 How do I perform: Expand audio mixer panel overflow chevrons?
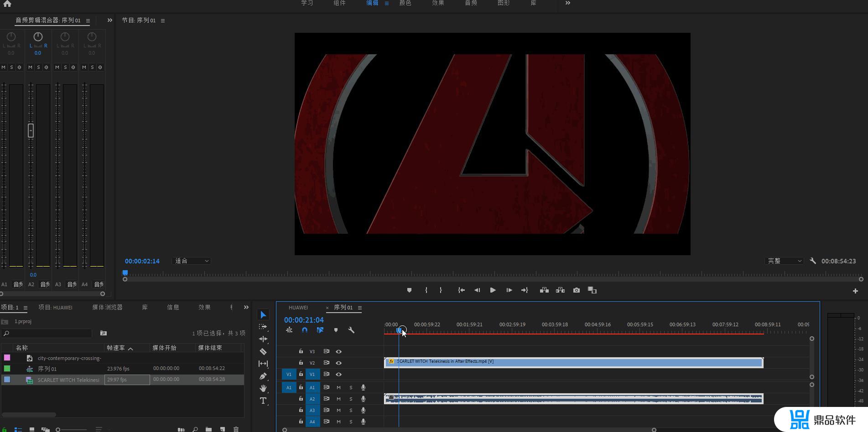[x=109, y=20]
